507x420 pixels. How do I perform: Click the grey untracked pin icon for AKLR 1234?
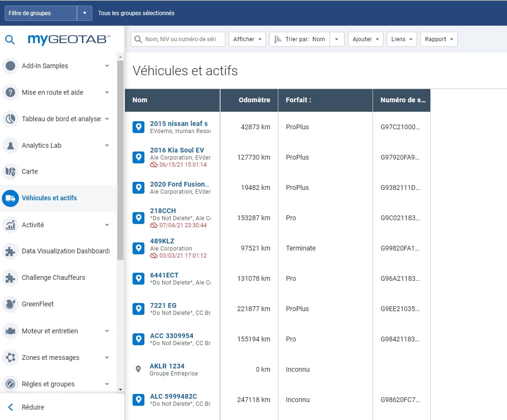click(138, 369)
